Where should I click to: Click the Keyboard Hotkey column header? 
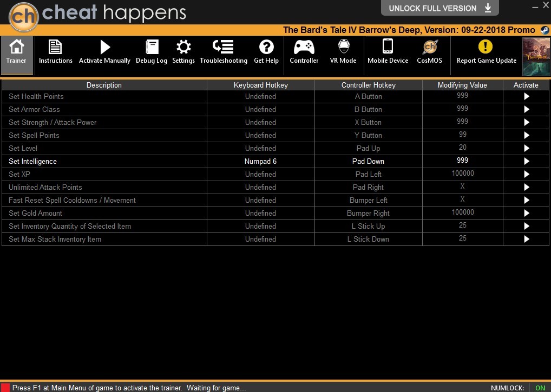[260, 85]
